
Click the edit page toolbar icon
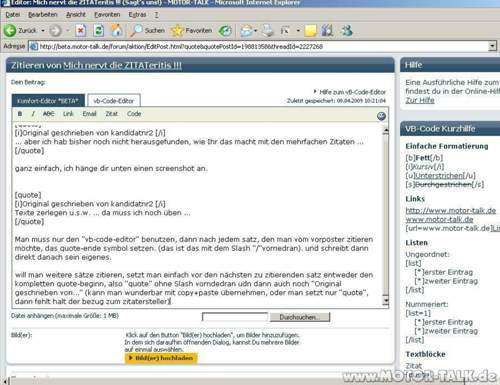tap(285, 31)
